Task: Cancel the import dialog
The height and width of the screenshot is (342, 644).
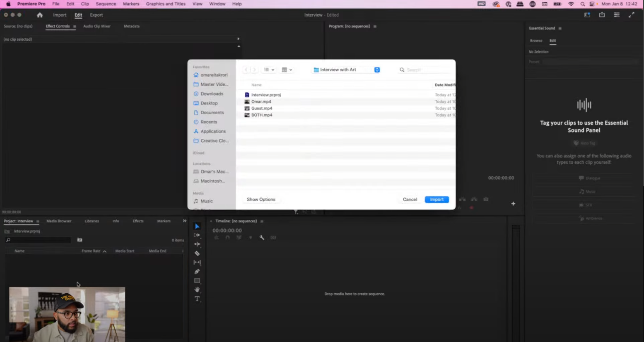Action: [x=410, y=200]
